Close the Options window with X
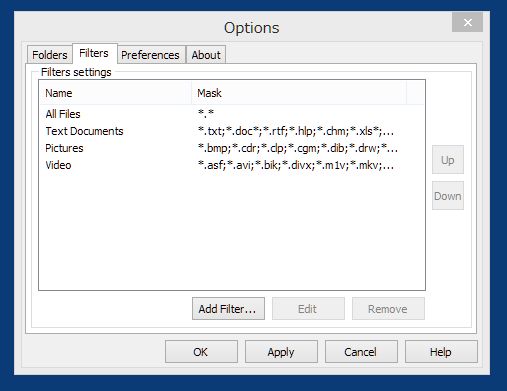 (467, 22)
